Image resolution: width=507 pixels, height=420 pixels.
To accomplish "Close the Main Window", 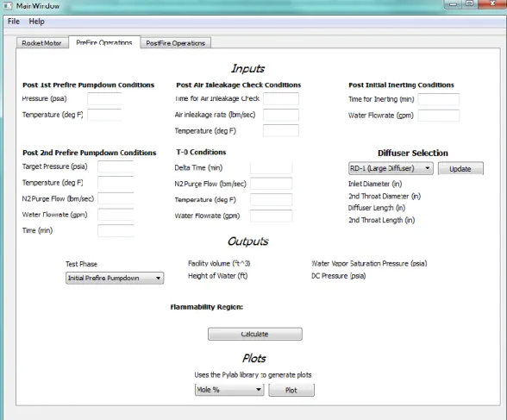I will point(492,3).
